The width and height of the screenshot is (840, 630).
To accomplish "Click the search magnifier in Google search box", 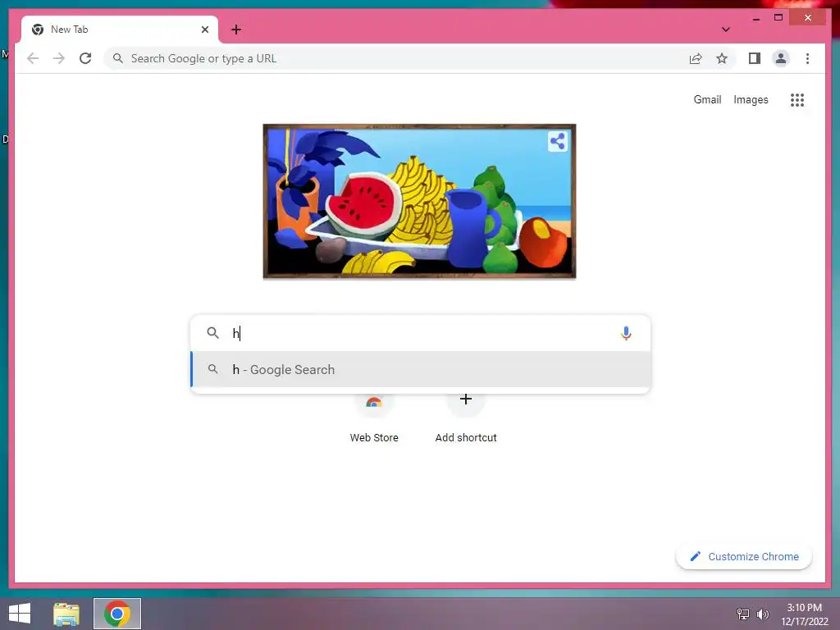I will click(212, 333).
